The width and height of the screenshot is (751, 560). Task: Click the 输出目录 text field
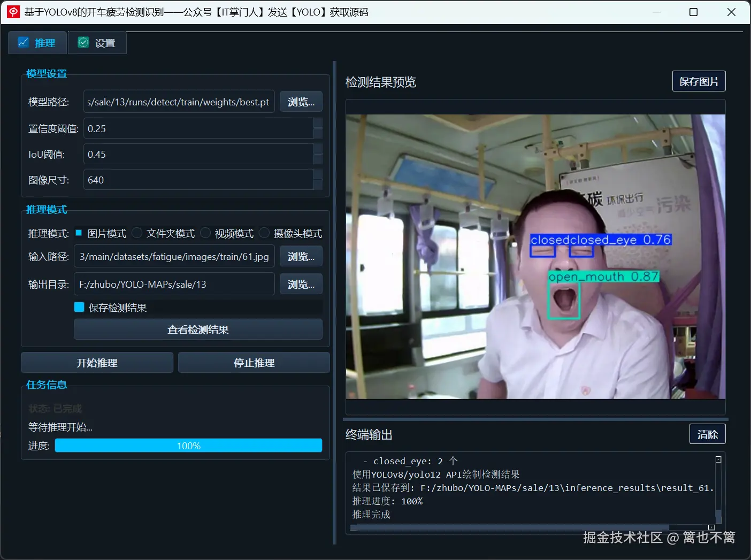(x=174, y=284)
